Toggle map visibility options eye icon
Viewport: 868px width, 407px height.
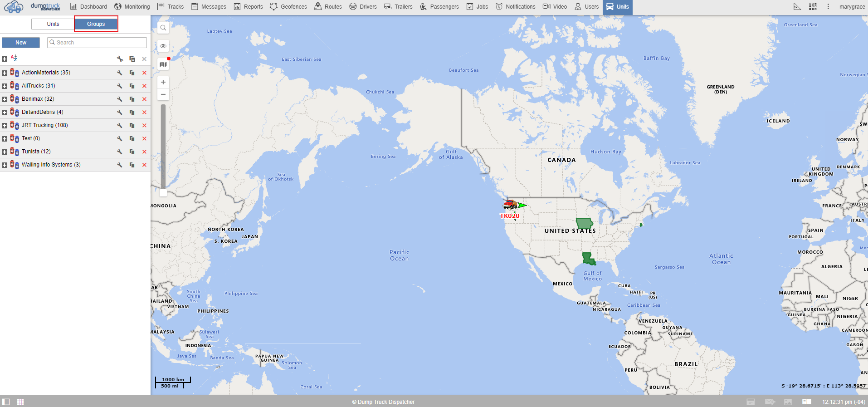click(163, 46)
